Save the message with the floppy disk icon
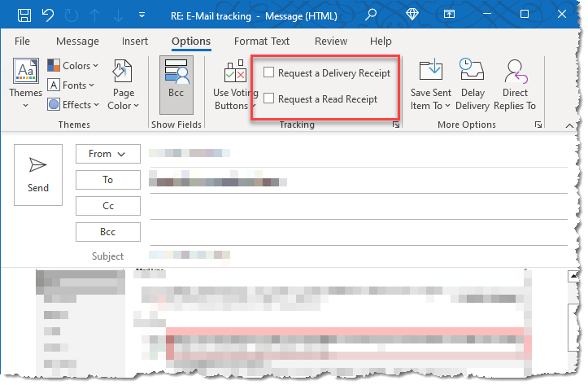The image size is (588, 385). click(x=24, y=15)
